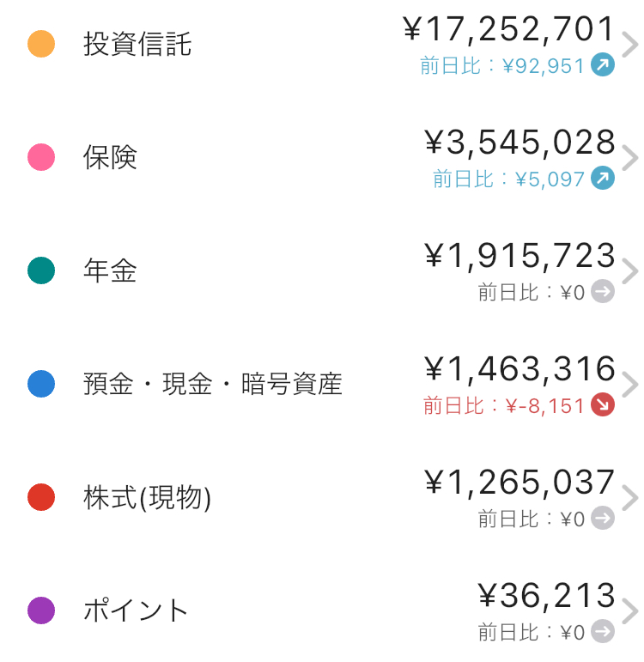Viewport: 644px width, 662px height.
Task: Click the pink dot for 保険
Action: pyautogui.click(x=41, y=157)
